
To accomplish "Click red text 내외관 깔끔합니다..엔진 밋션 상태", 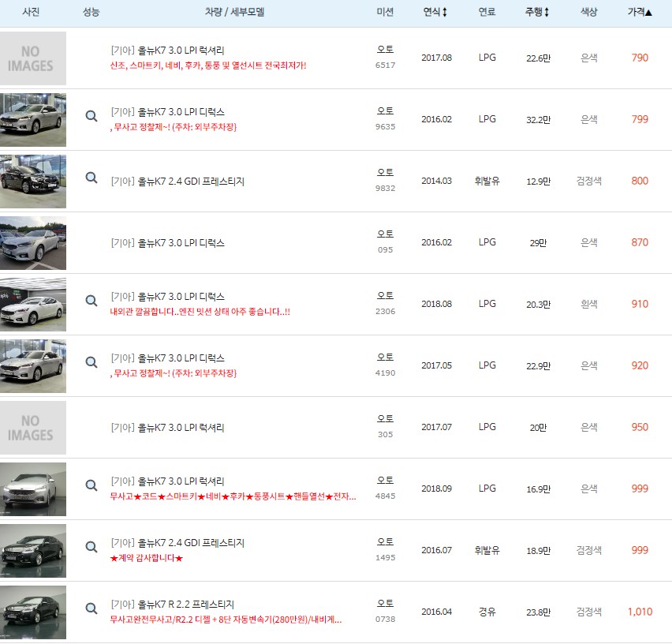I will pyautogui.click(x=200, y=312).
